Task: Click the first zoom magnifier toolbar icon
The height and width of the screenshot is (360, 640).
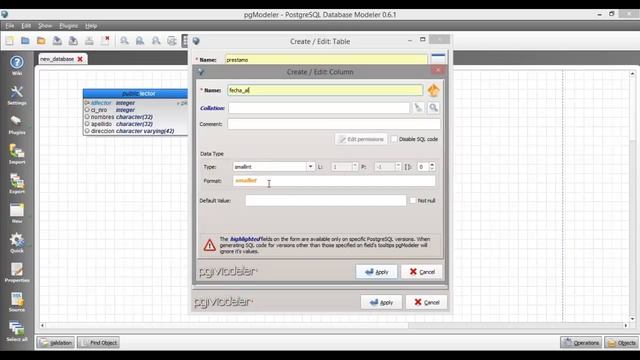Action: coord(124,41)
